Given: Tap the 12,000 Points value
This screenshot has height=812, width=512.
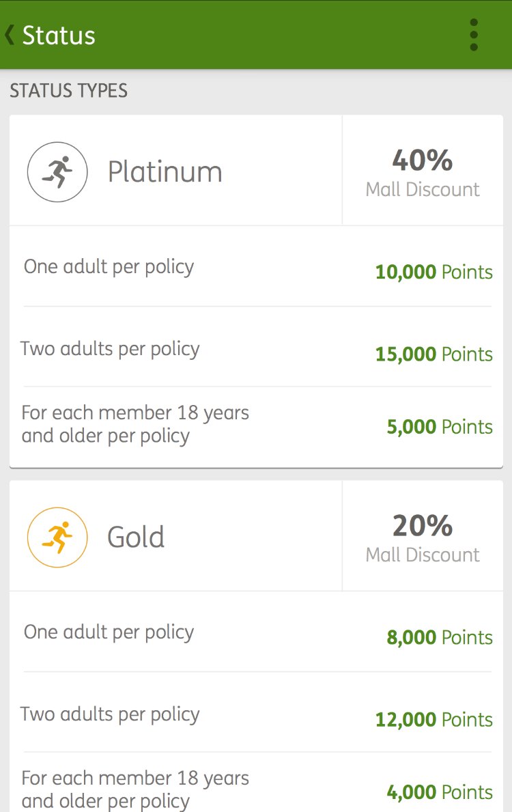Looking at the screenshot, I should (433, 719).
